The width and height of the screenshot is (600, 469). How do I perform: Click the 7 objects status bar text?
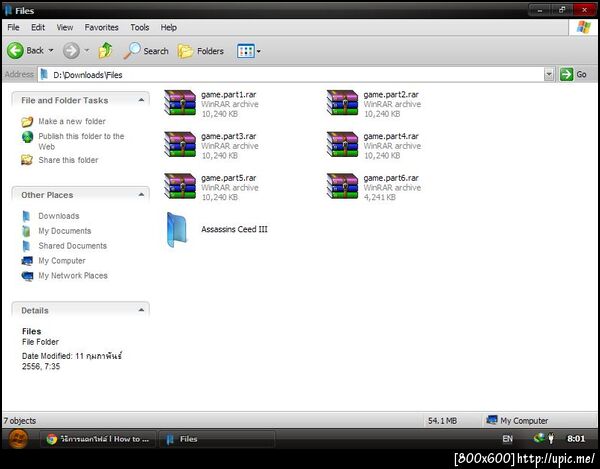pos(20,421)
